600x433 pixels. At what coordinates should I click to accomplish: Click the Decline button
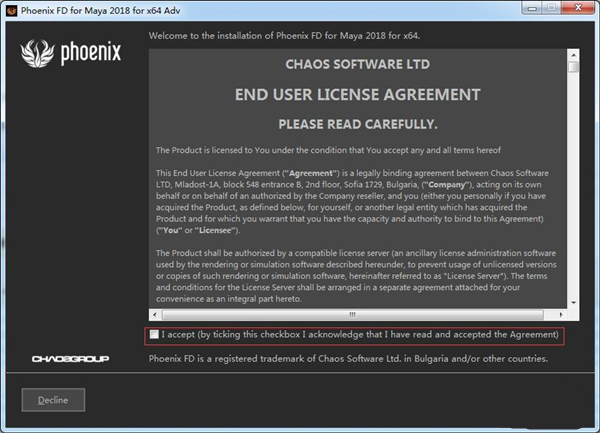tap(53, 400)
